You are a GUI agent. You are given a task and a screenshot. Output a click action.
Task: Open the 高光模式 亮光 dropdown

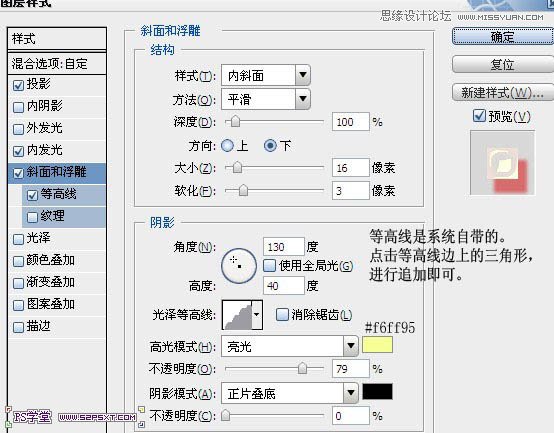290,346
